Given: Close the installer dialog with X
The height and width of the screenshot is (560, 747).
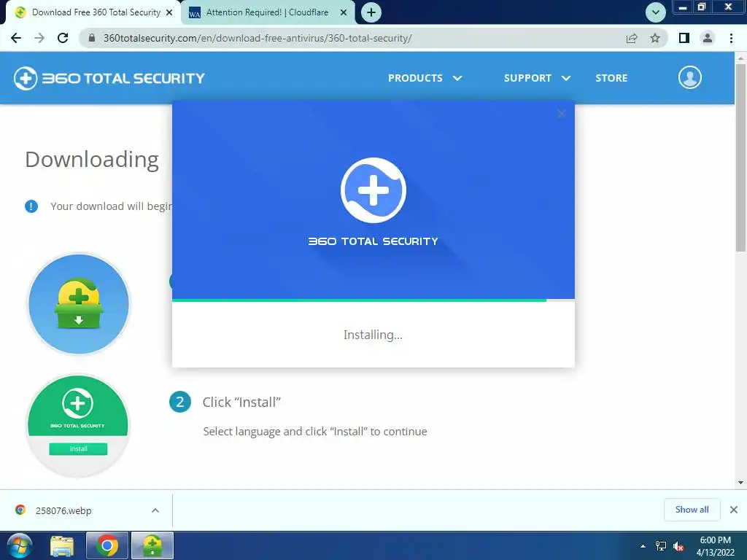Looking at the screenshot, I should (561, 113).
